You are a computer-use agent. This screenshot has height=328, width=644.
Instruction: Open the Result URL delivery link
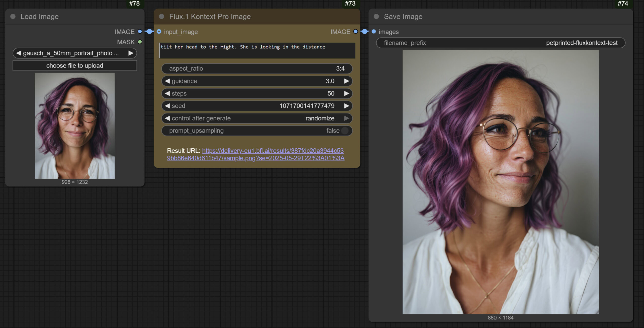(x=273, y=151)
